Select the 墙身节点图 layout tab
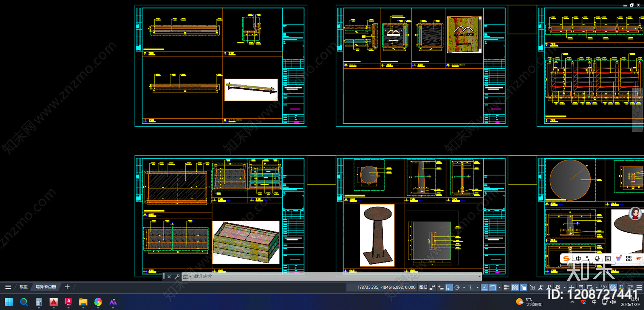The height and width of the screenshot is (310, 644). [46, 287]
